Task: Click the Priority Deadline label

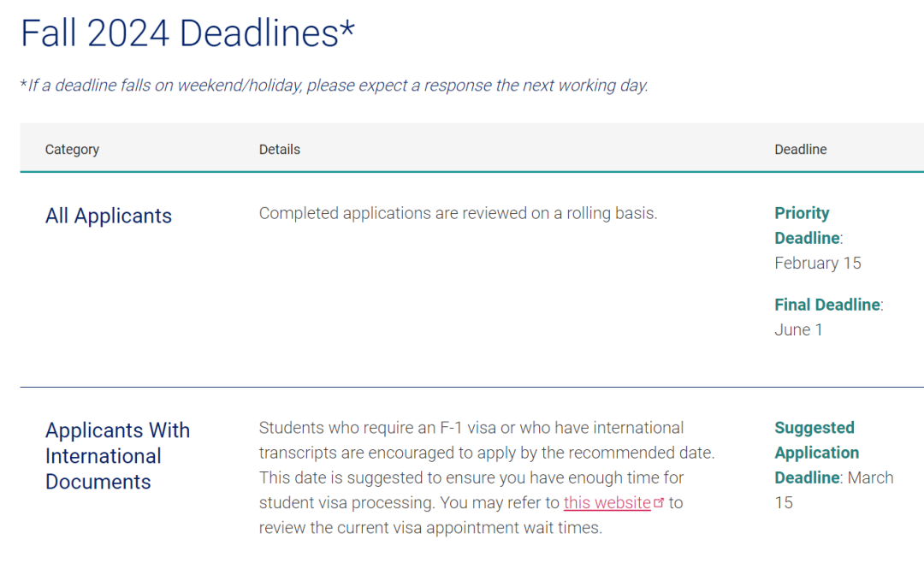Action: [x=808, y=226]
